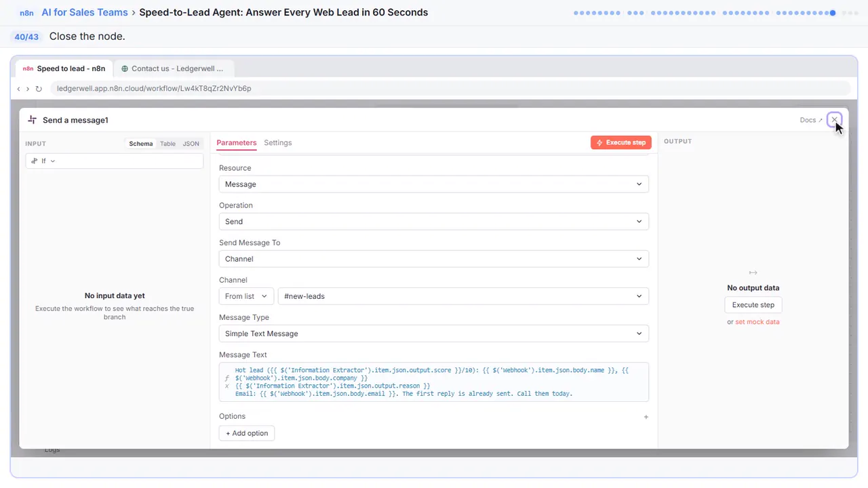Switch to the Settings tab
Screen dimensions: 868x488
[x=278, y=143]
